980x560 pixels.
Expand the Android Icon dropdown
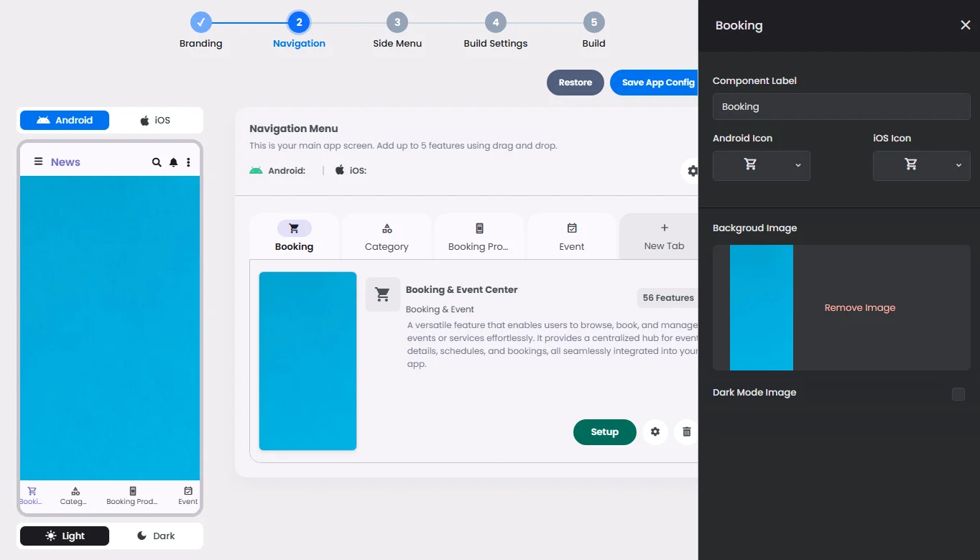click(762, 165)
